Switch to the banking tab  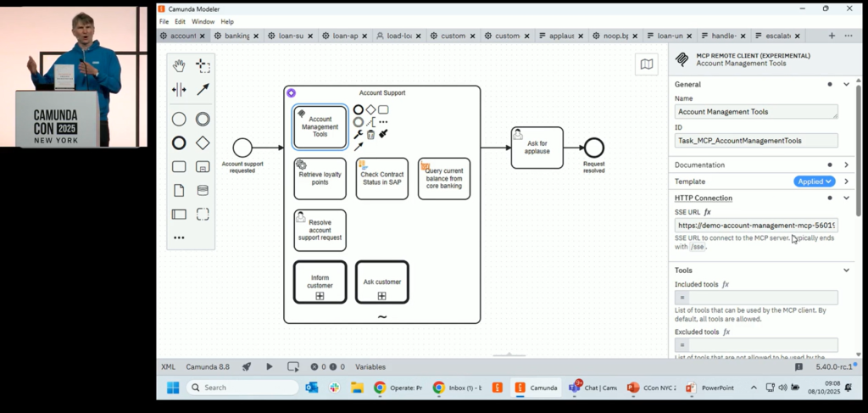[231, 36]
